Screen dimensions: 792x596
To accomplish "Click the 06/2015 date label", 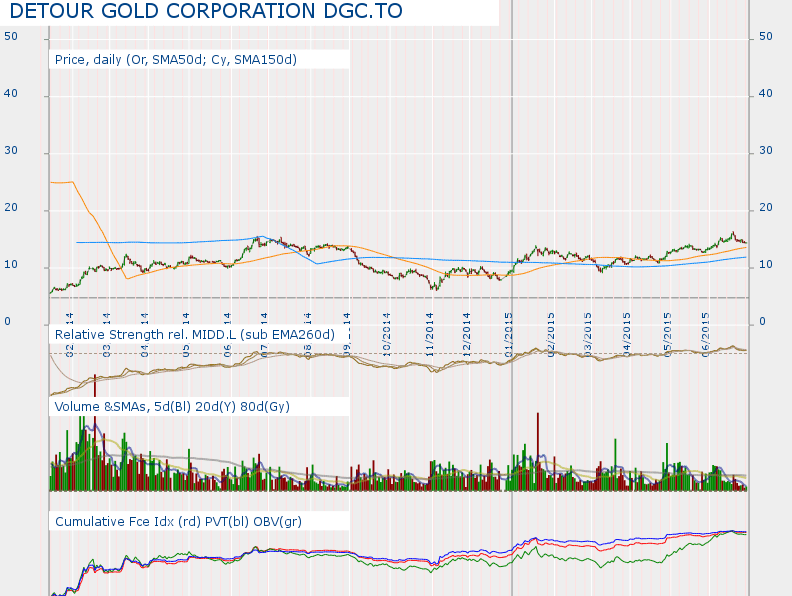I will 706,335.
